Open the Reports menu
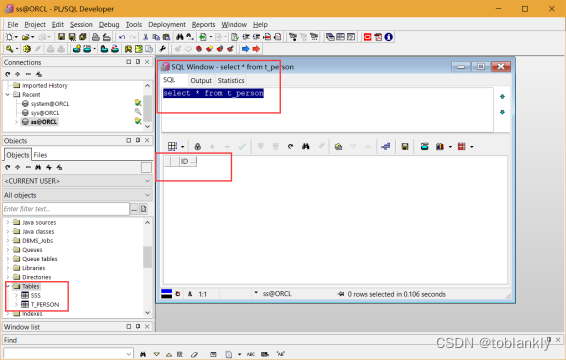The image size is (566, 360). click(203, 25)
